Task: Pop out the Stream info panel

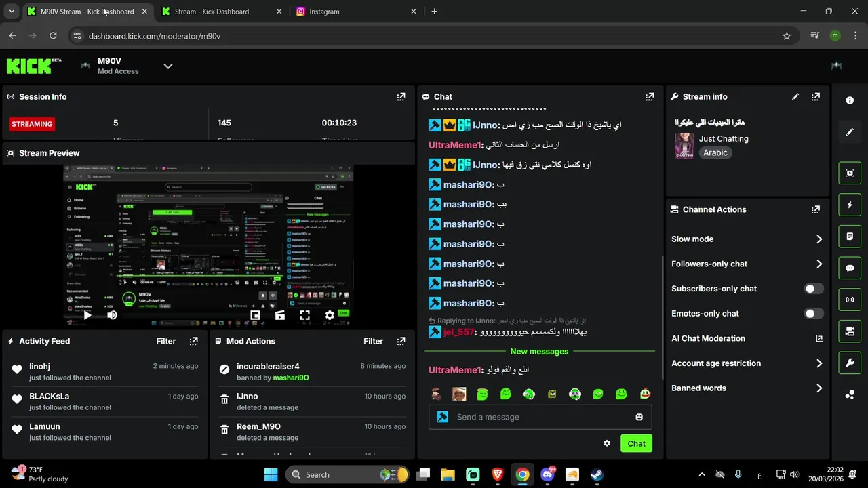Action: pyautogui.click(x=816, y=97)
